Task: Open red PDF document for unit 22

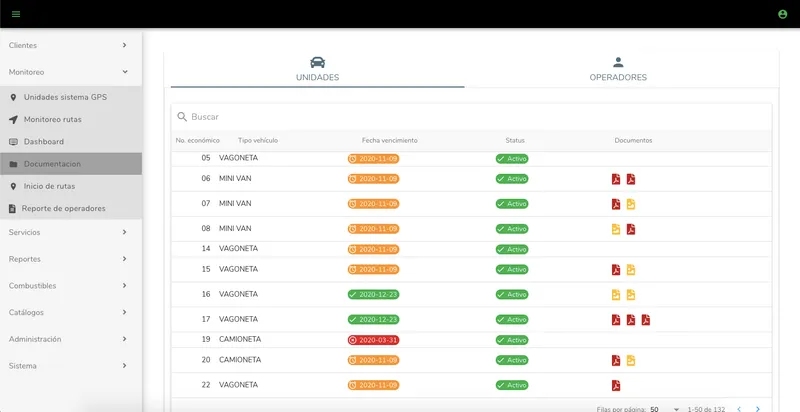Action: 616,385
